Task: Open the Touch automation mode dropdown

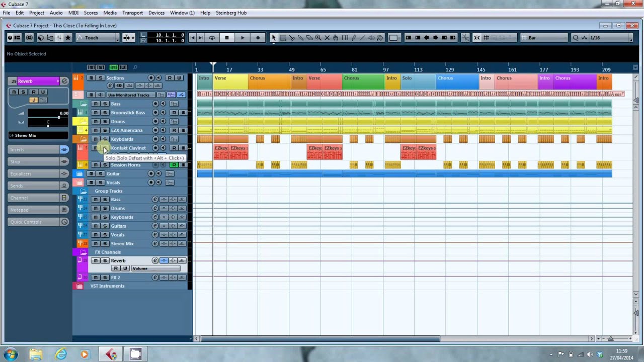Action: click(x=98, y=38)
